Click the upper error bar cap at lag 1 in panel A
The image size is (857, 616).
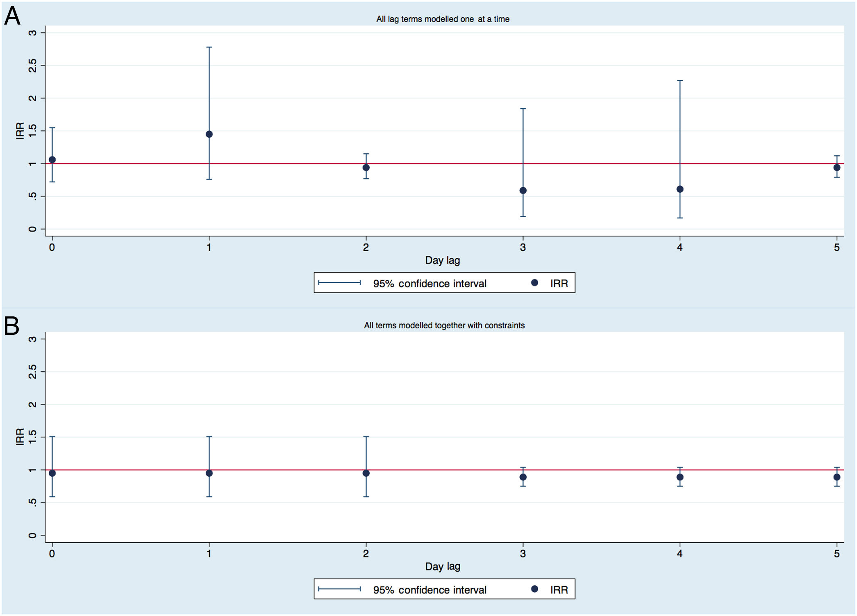pyautogui.click(x=209, y=47)
